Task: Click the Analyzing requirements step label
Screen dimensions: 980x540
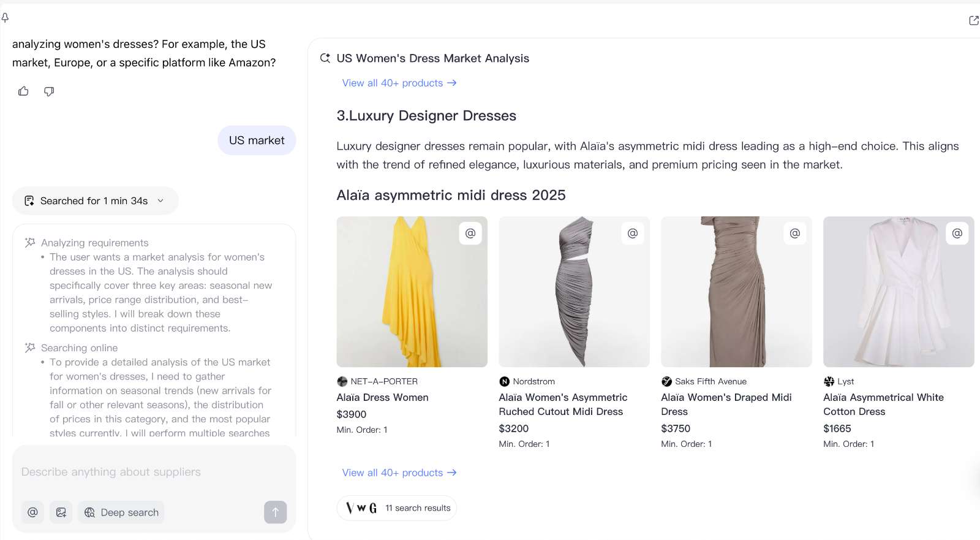Action: pos(95,243)
